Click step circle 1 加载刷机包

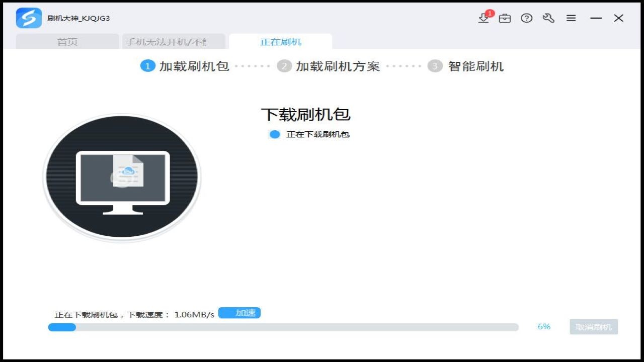pyautogui.click(x=147, y=66)
